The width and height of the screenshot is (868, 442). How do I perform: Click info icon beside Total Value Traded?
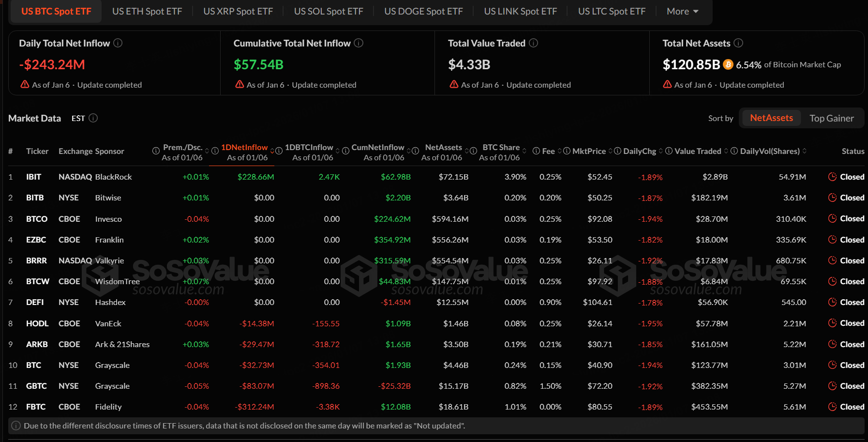pos(533,43)
